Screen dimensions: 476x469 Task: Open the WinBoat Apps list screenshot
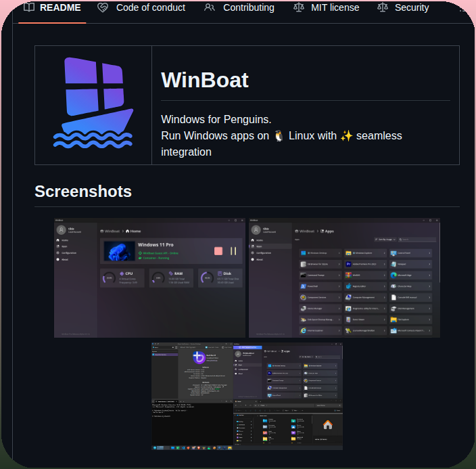(344, 278)
